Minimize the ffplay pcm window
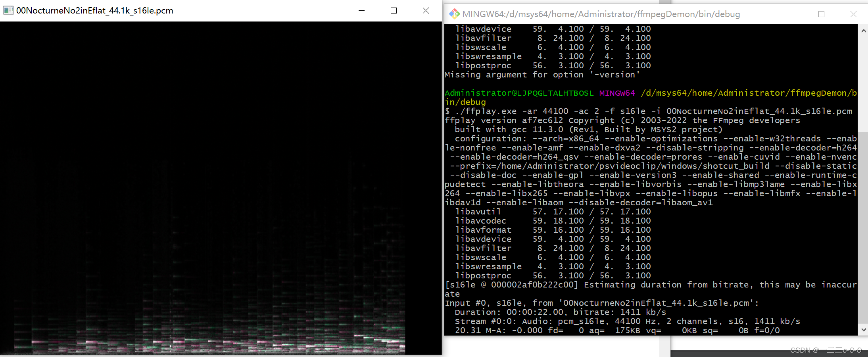This screenshot has width=868, height=357. point(361,11)
